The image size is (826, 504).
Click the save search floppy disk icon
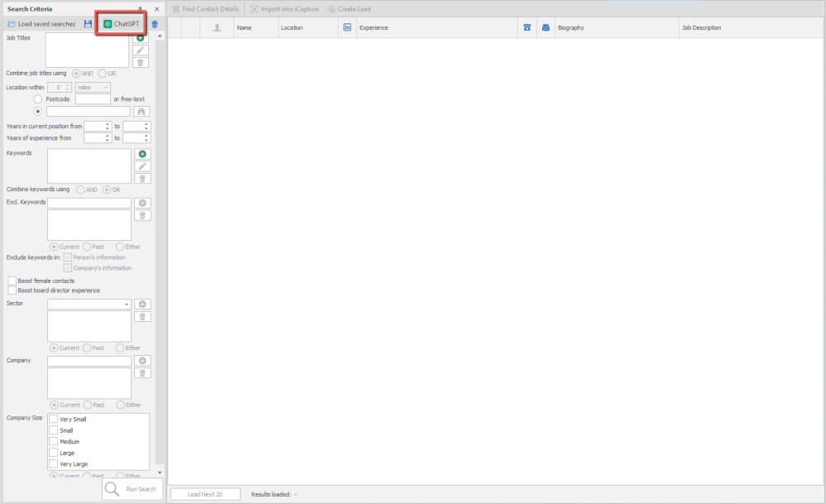click(88, 24)
